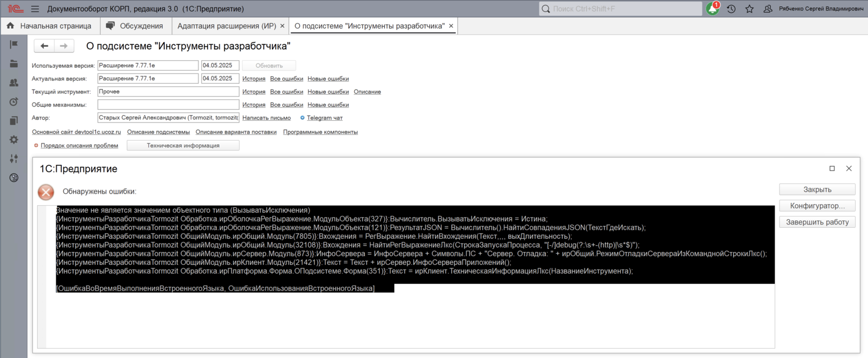Open the sliders section in sidebar
This screenshot has height=358, width=868.
(14, 158)
